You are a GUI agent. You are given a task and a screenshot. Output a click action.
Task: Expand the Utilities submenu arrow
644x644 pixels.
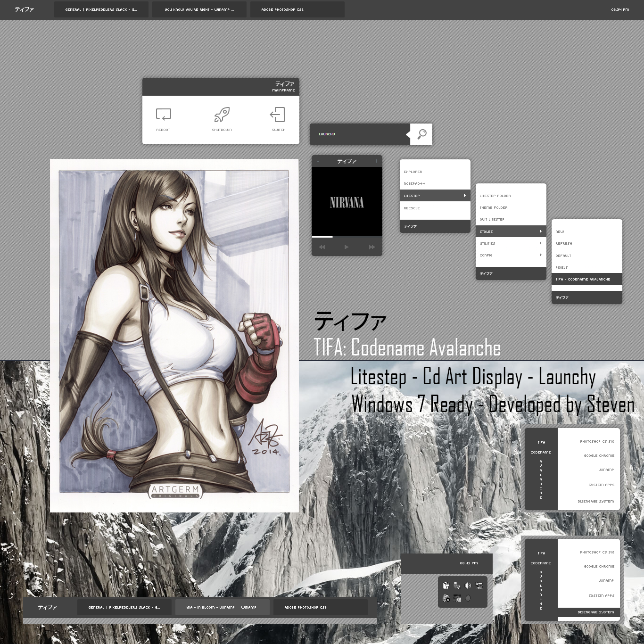click(540, 243)
